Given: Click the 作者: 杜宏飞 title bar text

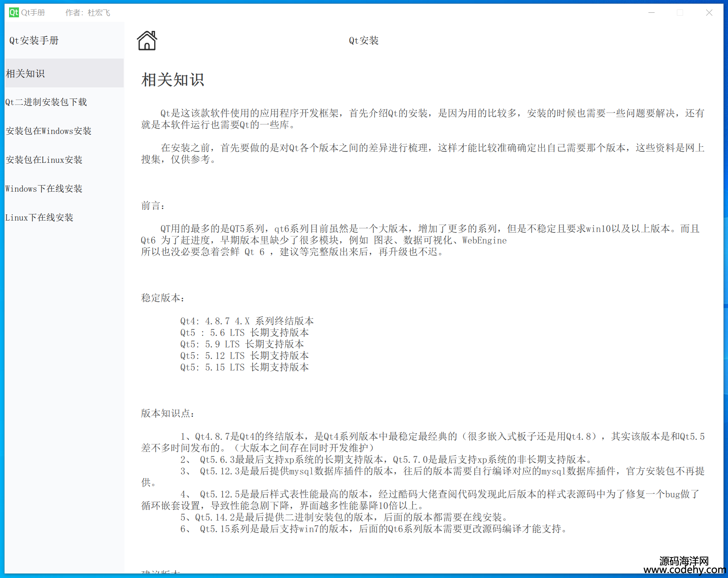Looking at the screenshot, I should click(x=88, y=13).
